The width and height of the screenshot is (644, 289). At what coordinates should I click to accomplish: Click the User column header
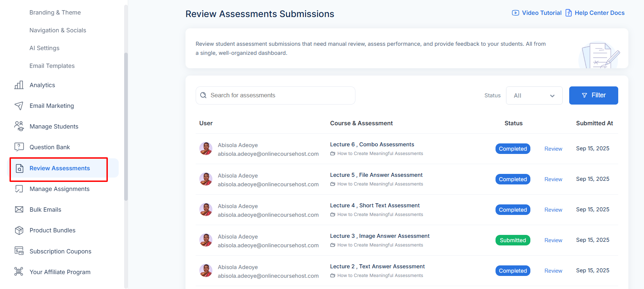(206, 123)
